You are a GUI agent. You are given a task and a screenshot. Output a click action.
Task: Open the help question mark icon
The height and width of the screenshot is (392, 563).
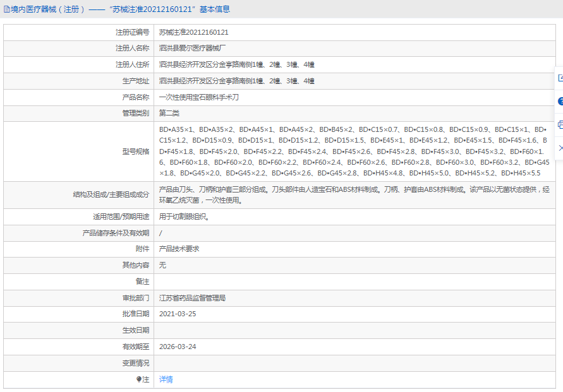point(560,102)
